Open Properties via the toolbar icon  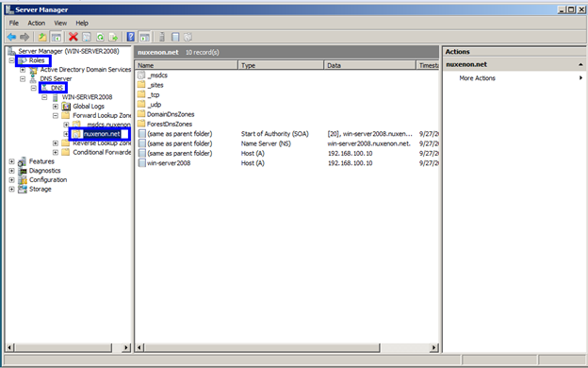point(87,37)
